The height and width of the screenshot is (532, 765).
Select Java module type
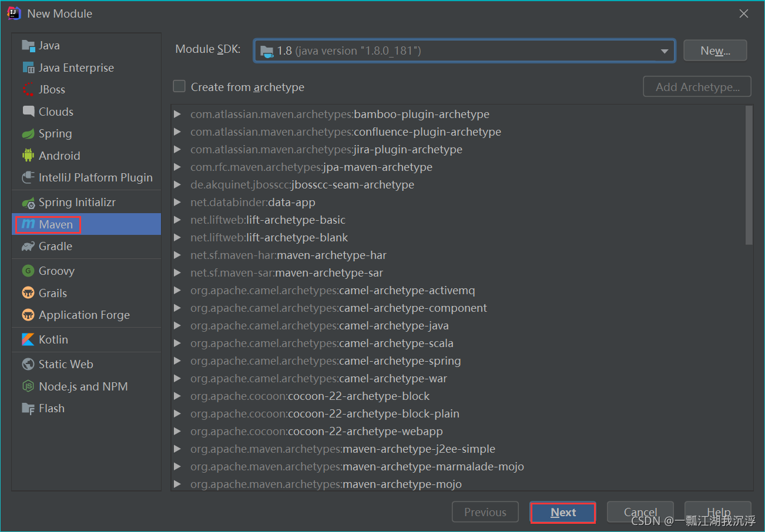coord(86,46)
